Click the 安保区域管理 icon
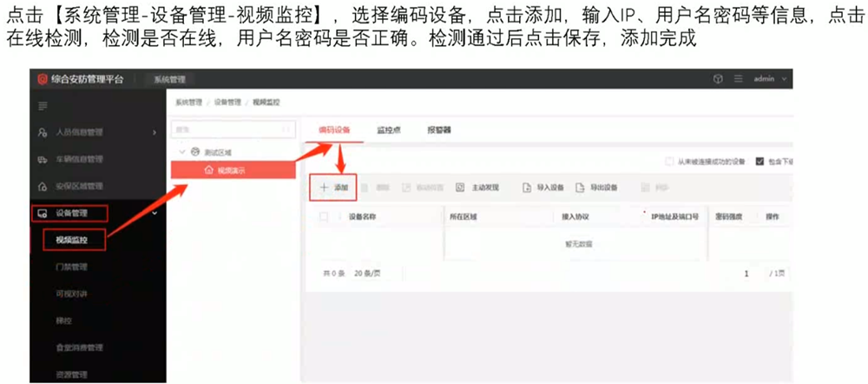This screenshot has height=384, width=868. [x=42, y=187]
